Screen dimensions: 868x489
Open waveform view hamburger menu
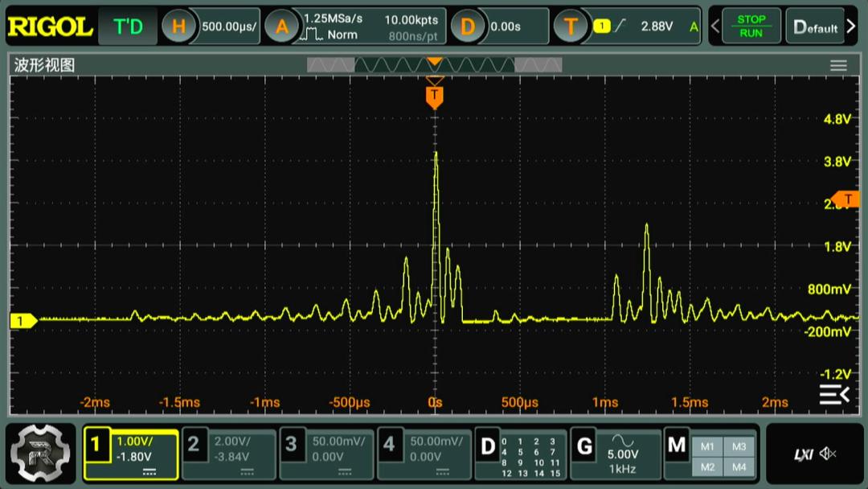pyautogui.click(x=838, y=66)
